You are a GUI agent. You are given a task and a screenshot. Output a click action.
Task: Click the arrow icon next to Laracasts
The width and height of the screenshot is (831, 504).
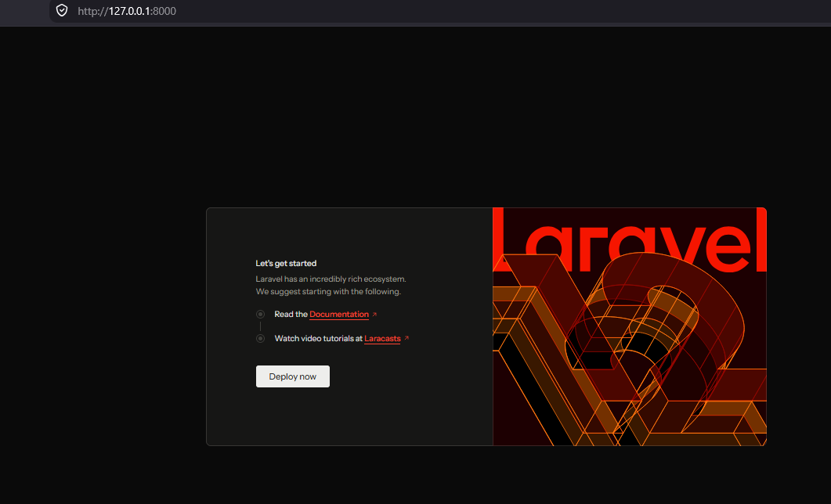(x=406, y=338)
